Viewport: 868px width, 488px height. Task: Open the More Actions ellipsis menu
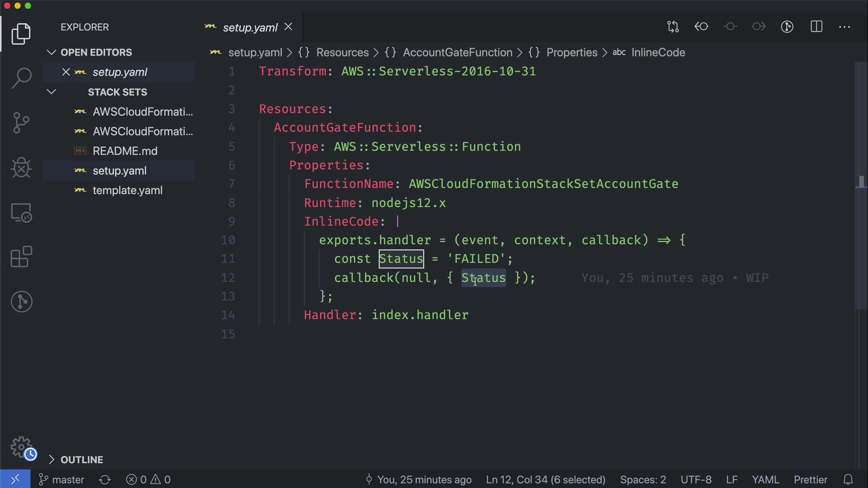(844, 27)
